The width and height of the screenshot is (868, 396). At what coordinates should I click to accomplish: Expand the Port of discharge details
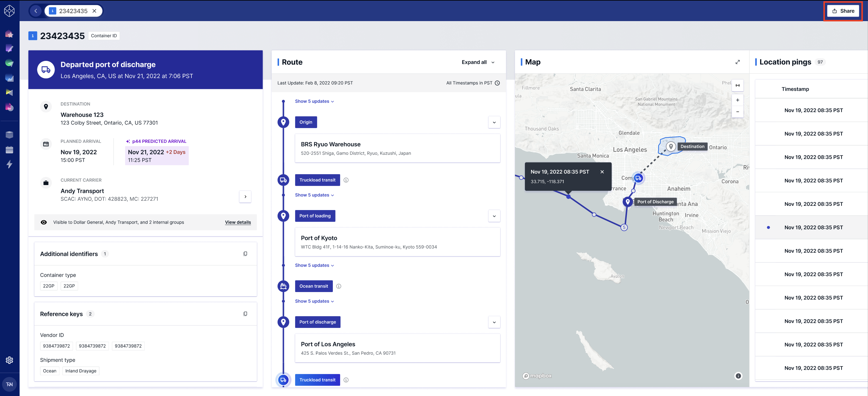494,322
